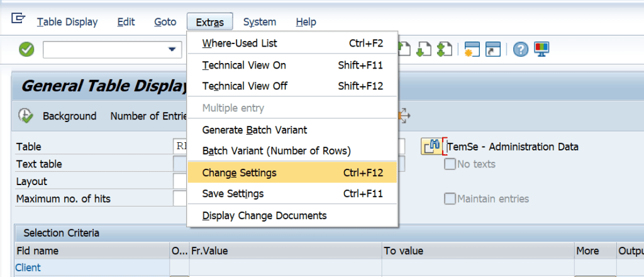Open a new GUI session icon
Screen dimensions: 644x277
(x=472, y=50)
